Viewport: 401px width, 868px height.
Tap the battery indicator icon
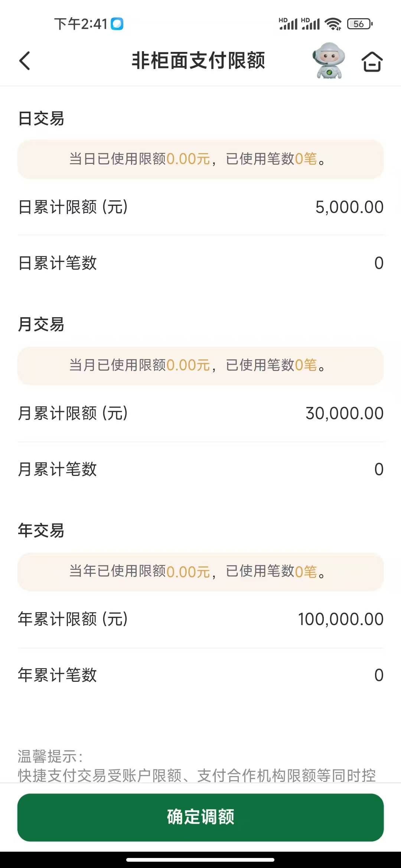pos(359,24)
